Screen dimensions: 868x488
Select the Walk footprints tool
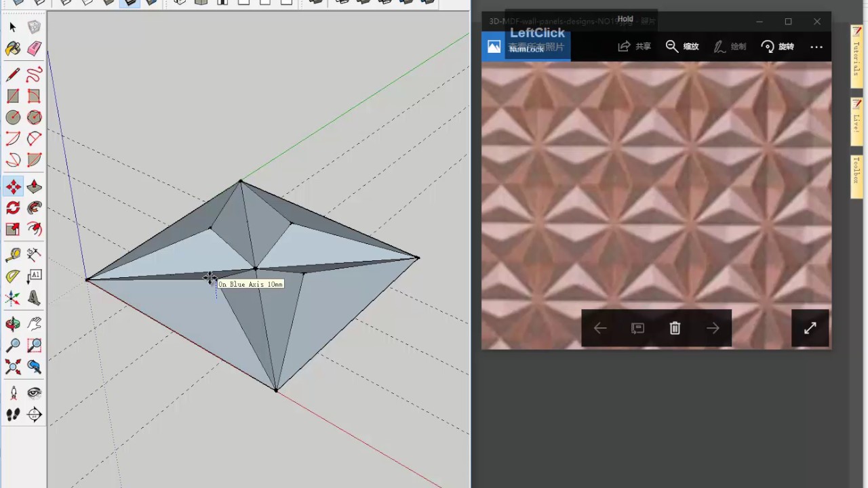tap(13, 415)
